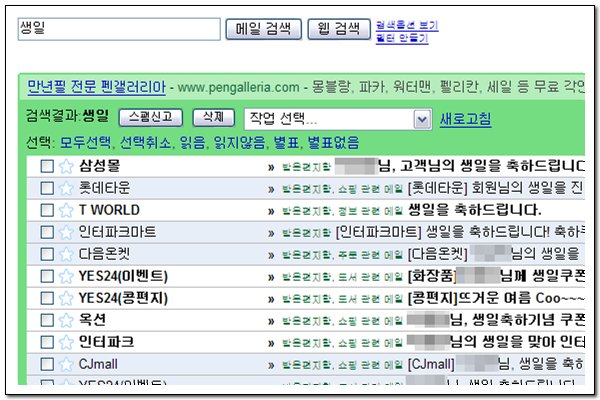600x400 pixels.
Task: Select starred mail via 별표 link
Action: pos(286,143)
